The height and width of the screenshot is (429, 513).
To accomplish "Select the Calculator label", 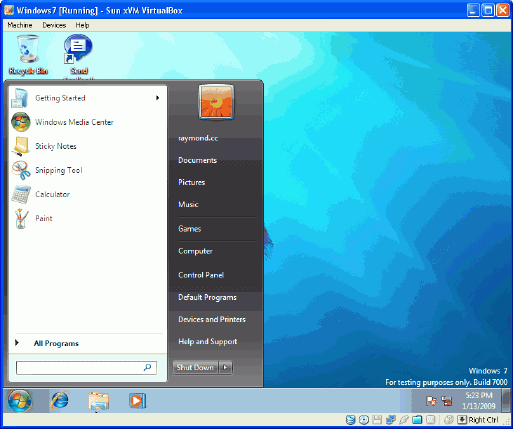I will pos(53,194).
